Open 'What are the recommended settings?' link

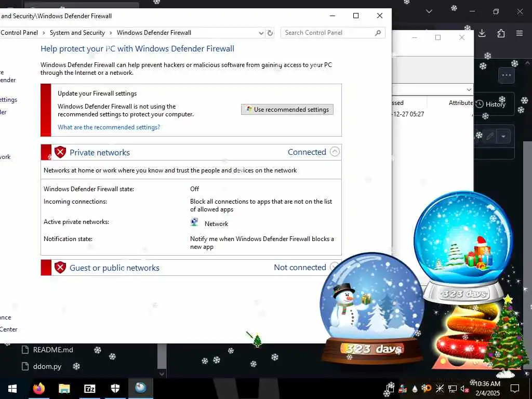point(109,127)
